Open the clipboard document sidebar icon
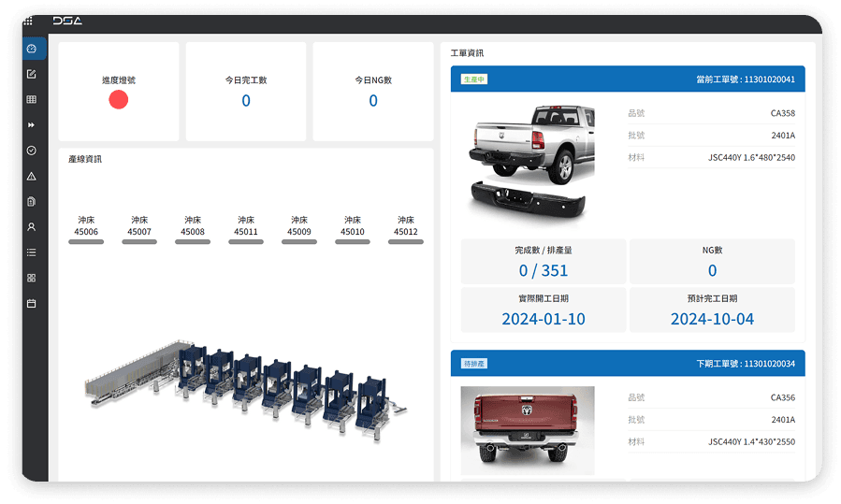 [32, 202]
